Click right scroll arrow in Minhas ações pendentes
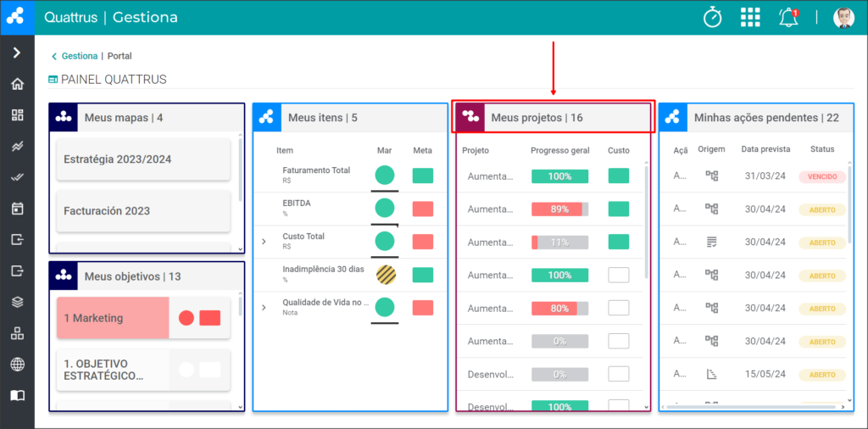This screenshot has height=429, width=868. (x=843, y=407)
